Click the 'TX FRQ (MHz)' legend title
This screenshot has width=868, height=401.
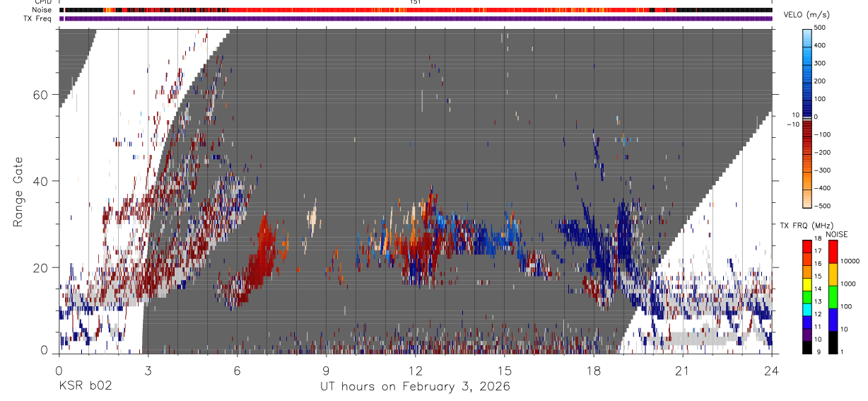806,226
